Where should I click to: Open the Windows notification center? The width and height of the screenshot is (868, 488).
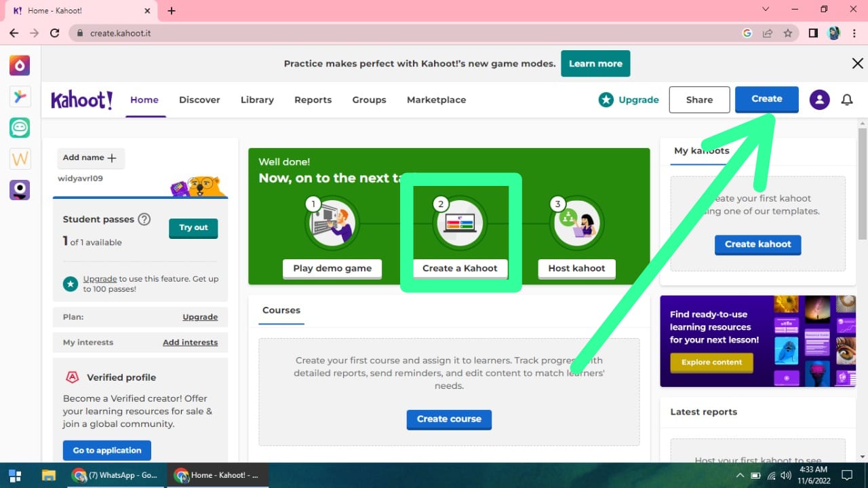click(x=847, y=475)
